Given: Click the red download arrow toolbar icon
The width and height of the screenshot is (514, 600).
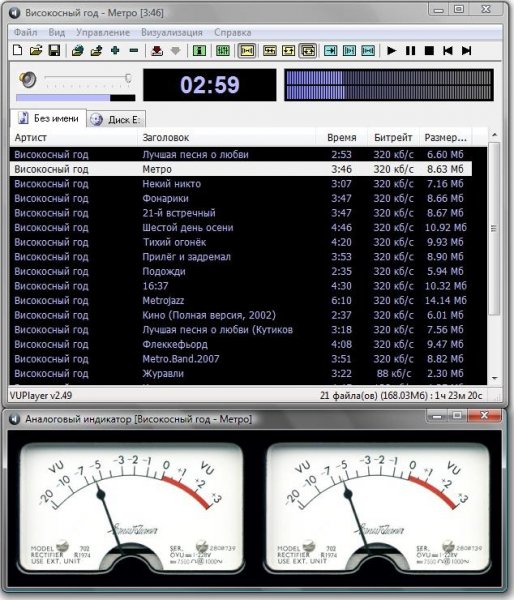Looking at the screenshot, I should pos(157,51).
